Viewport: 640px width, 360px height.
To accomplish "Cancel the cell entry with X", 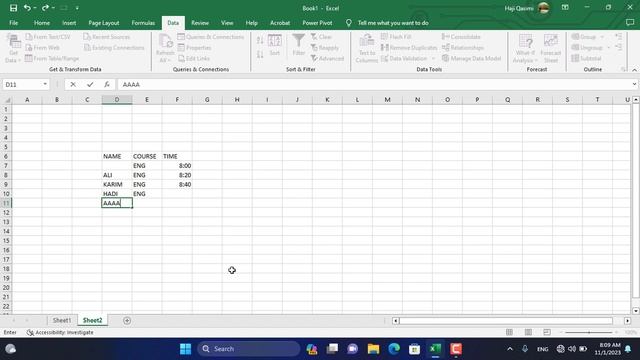I will click(x=73, y=84).
